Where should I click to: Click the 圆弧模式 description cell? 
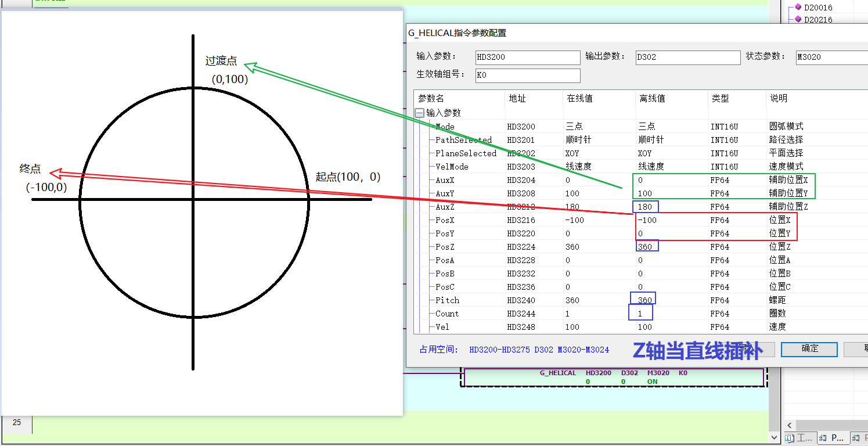click(x=786, y=126)
